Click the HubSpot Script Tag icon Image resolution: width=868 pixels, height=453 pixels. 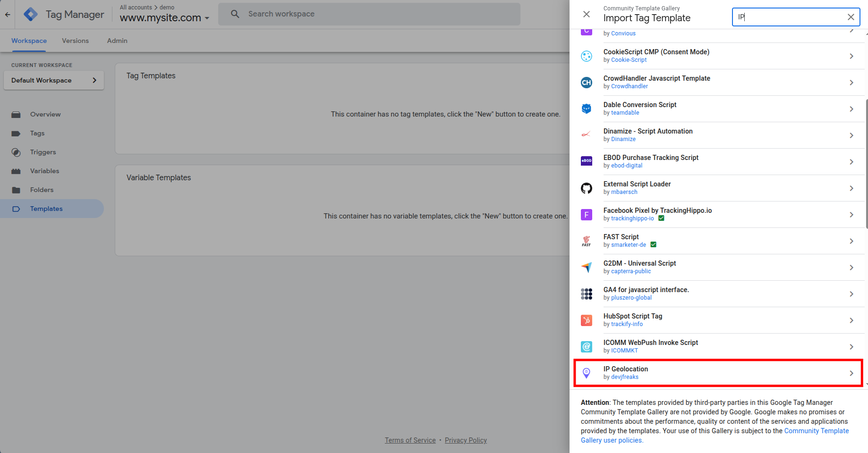point(587,320)
